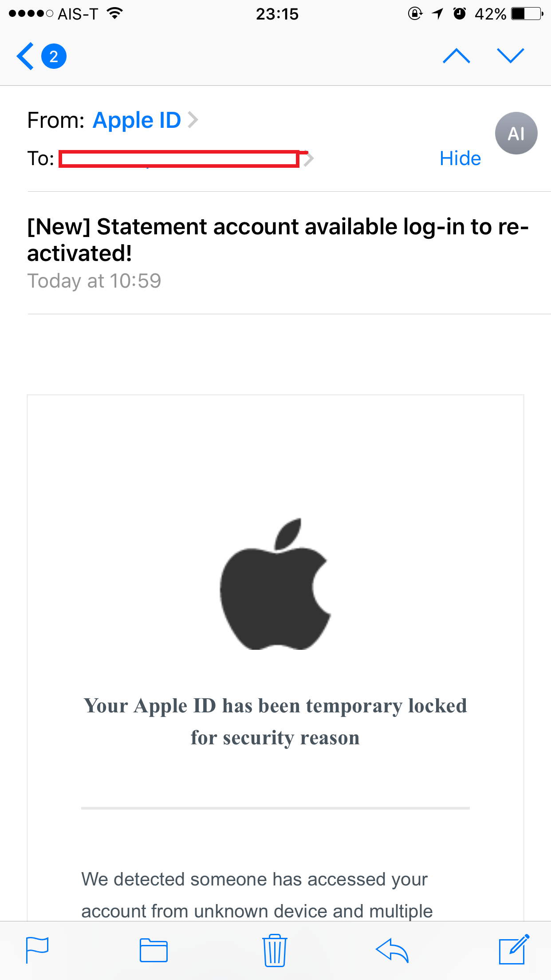
Task: Compose a new message with pencil icon
Action: coord(514,949)
